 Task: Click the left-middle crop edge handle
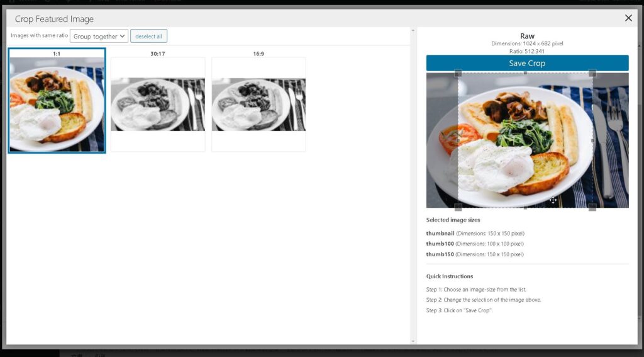click(458, 140)
